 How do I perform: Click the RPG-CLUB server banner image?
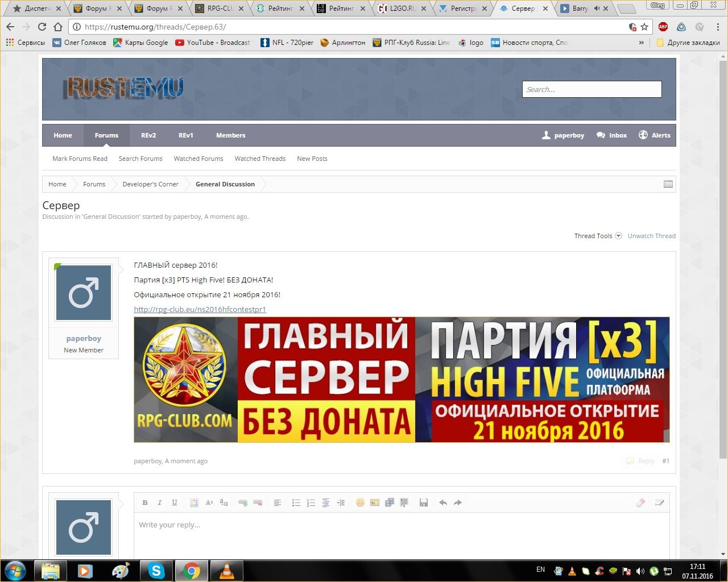[x=402, y=380]
